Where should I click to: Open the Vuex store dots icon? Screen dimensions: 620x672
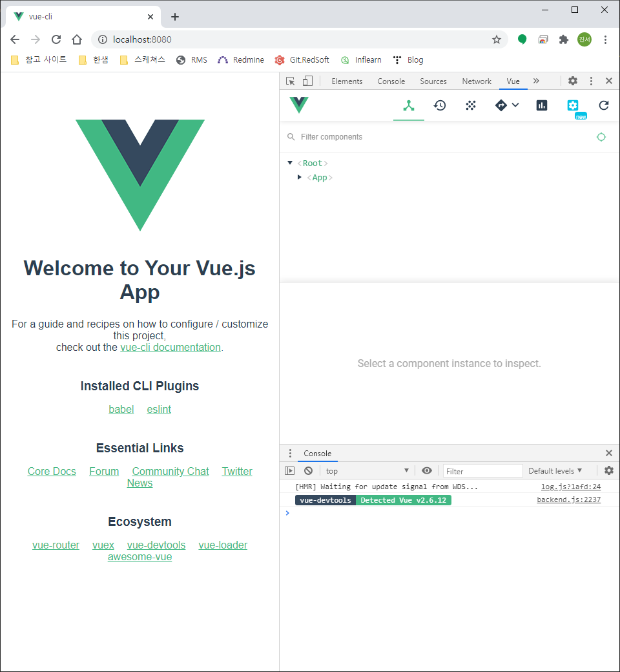point(470,105)
